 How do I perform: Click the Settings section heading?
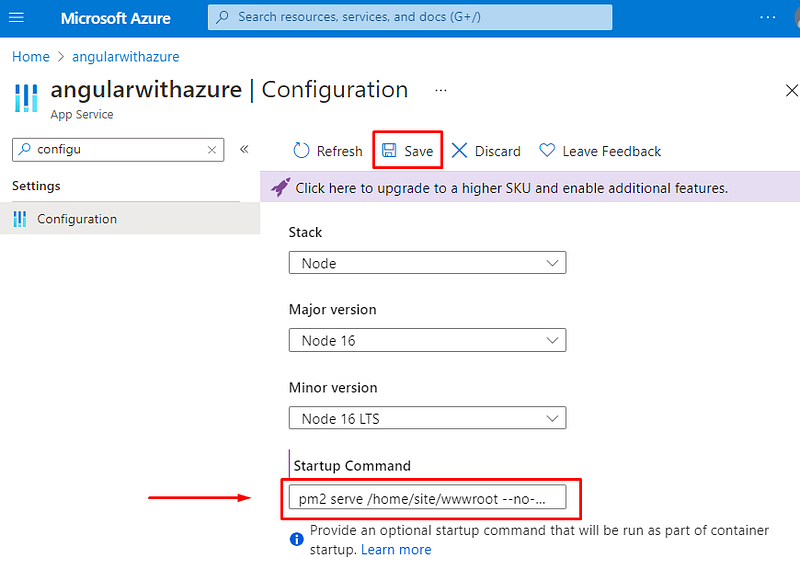click(36, 186)
